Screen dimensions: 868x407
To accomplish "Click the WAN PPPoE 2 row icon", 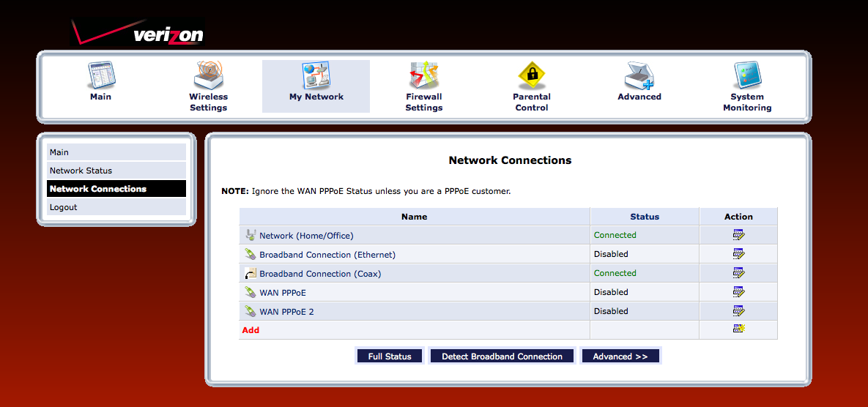I will [x=251, y=311].
